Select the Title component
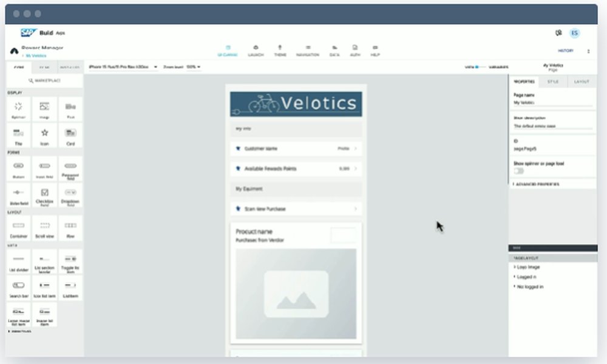The image size is (607, 364). coord(19,136)
